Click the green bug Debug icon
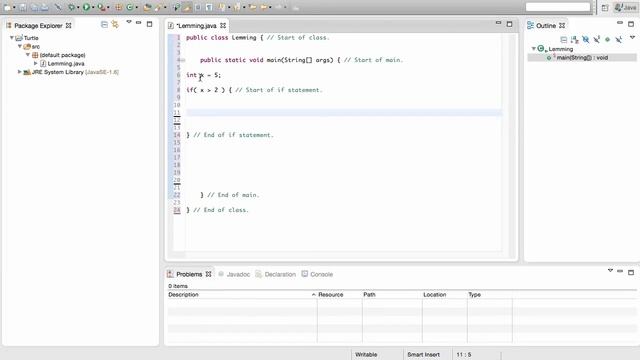This screenshot has height=360, width=640. (x=71, y=7)
